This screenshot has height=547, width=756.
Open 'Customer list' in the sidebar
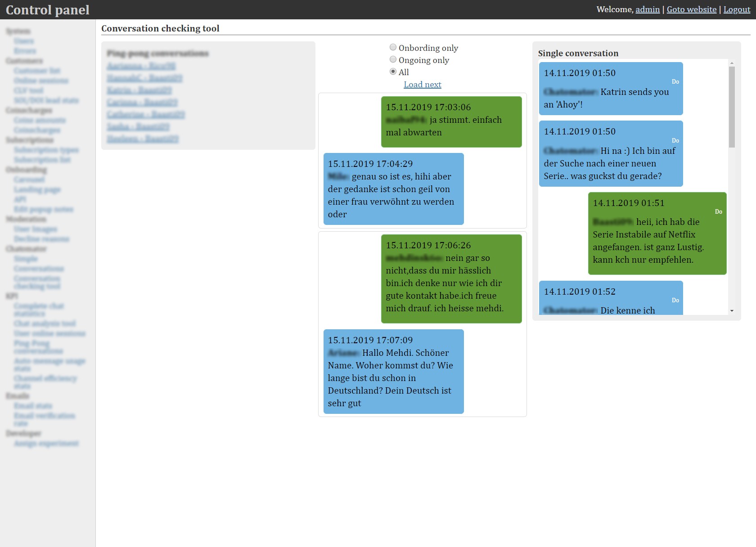tap(37, 71)
